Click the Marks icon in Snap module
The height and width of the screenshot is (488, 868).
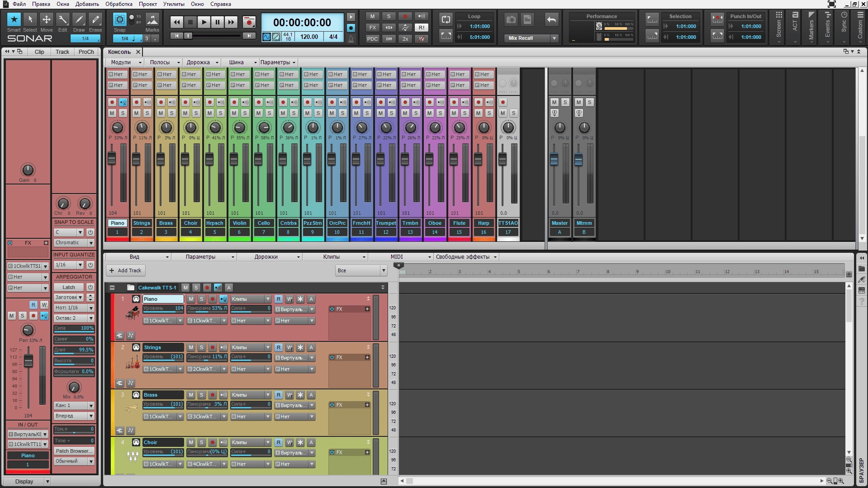152,19
